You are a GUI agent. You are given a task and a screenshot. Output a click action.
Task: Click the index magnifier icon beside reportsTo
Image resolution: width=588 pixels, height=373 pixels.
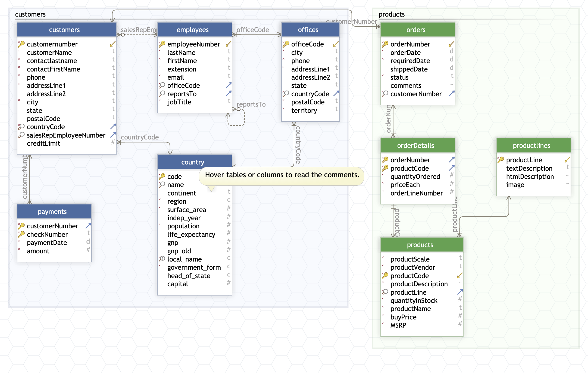162,94
